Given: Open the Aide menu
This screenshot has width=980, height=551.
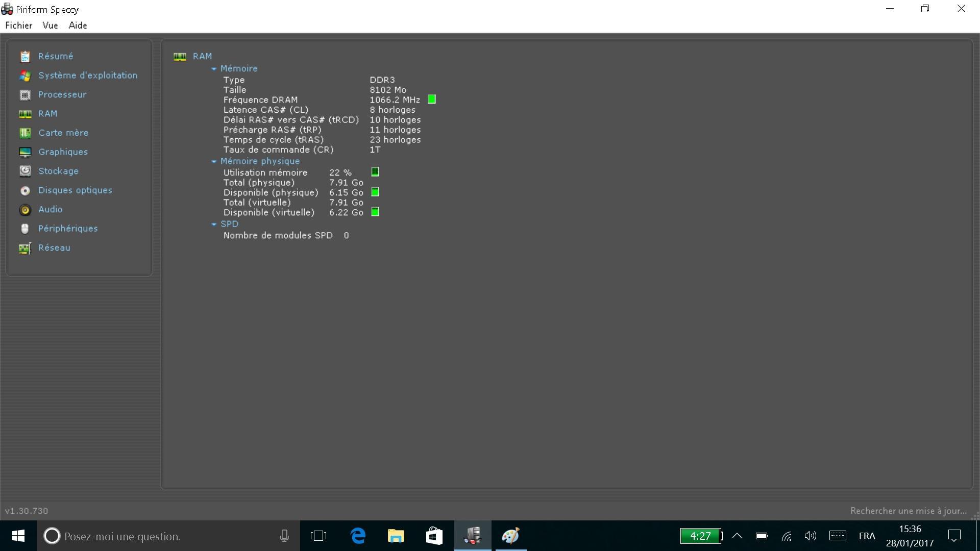Looking at the screenshot, I should pyautogui.click(x=78, y=26).
